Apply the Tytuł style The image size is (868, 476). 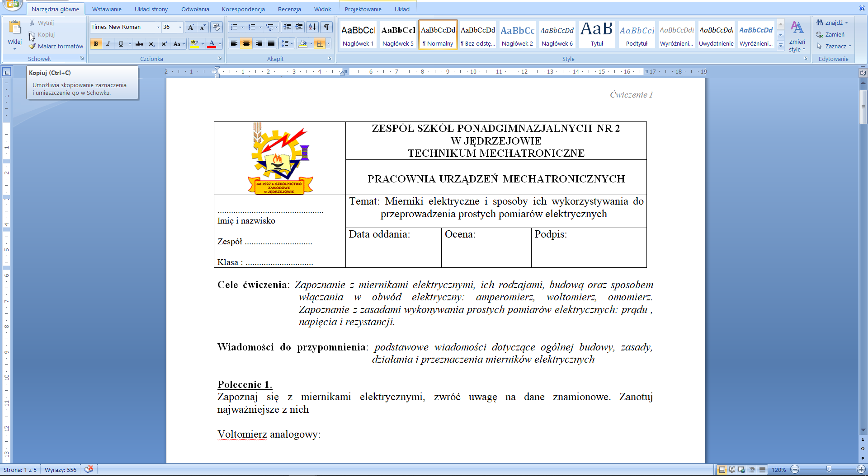click(x=597, y=34)
